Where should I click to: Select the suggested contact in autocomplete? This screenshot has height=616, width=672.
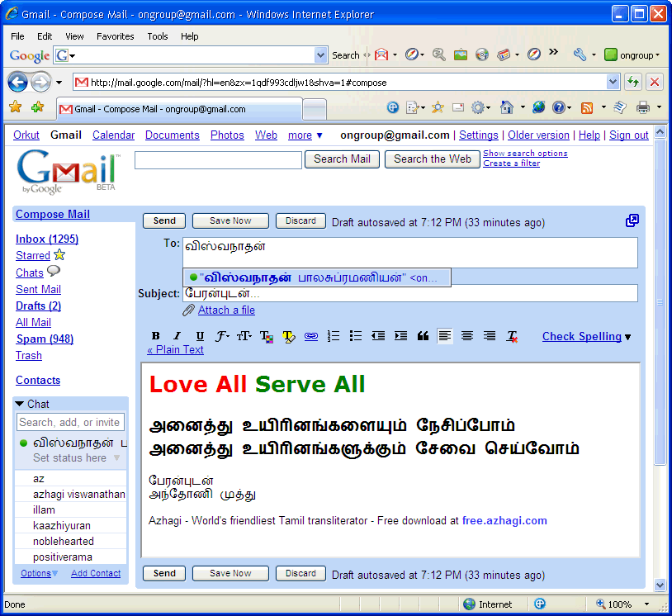click(x=317, y=277)
